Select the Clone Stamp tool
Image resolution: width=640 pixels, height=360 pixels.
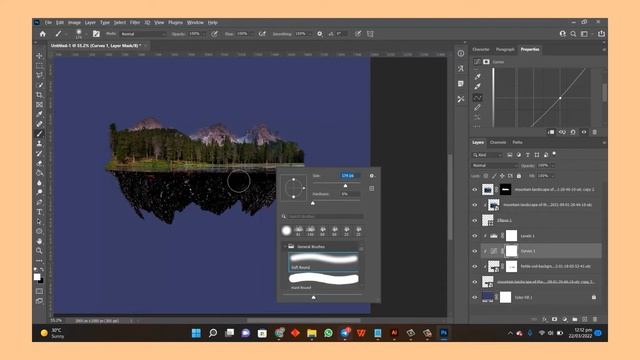click(x=40, y=144)
